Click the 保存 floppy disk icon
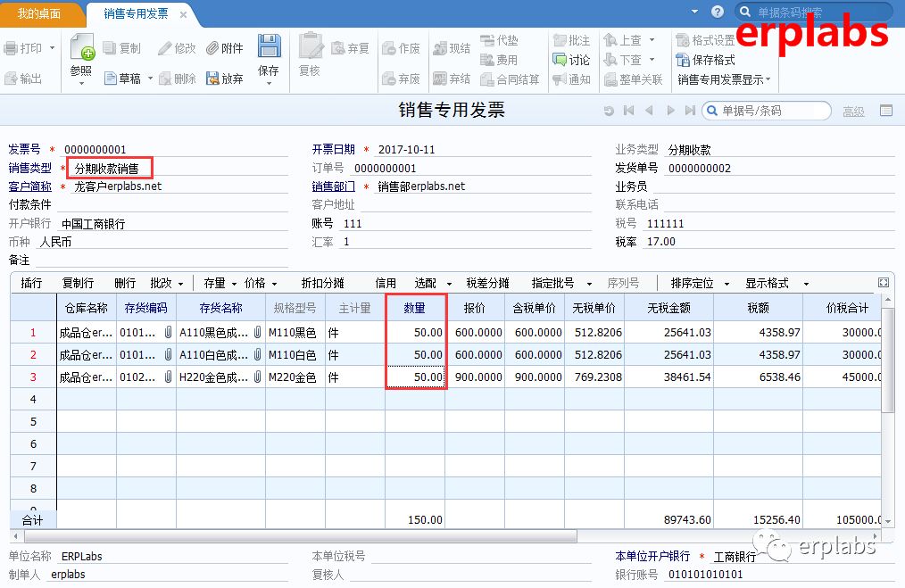The image size is (905, 588). click(269, 46)
